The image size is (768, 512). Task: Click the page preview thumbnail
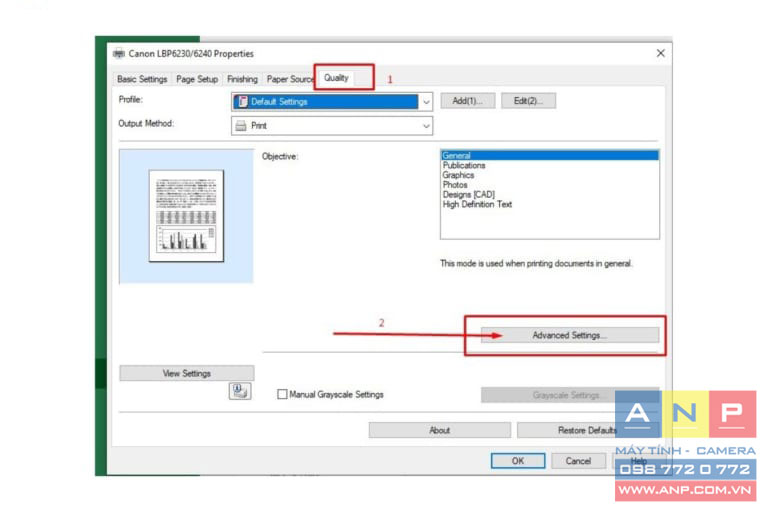(186, 216)
